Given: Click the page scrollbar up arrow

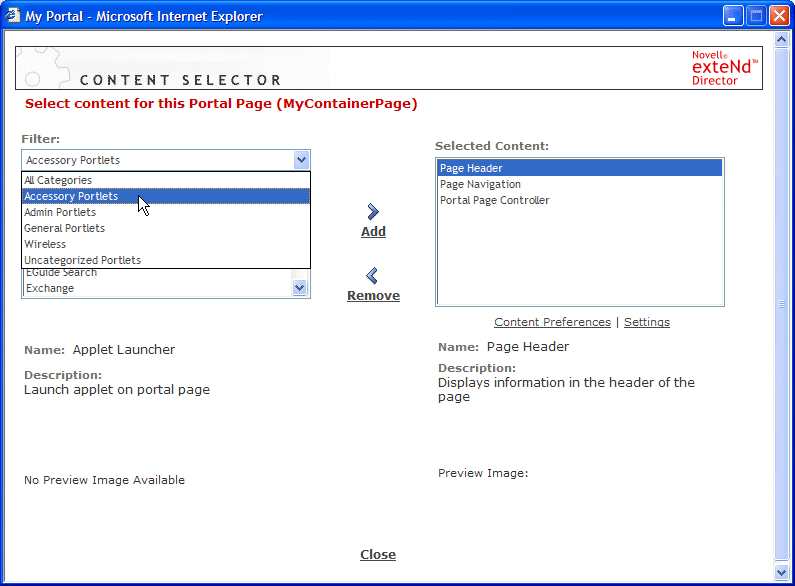Looking at the screenshot, I should point(781,40).
